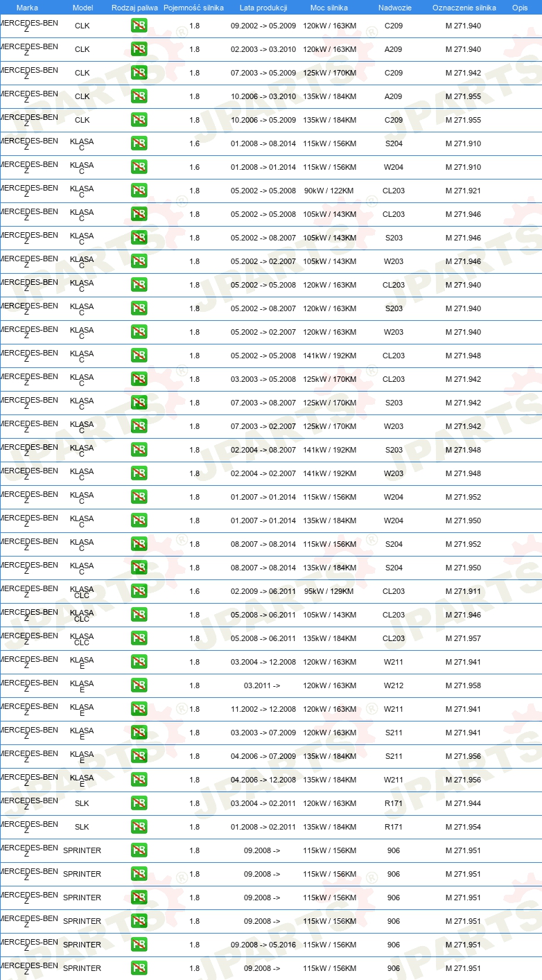Click the Nadwozie column header

point(394,8)
